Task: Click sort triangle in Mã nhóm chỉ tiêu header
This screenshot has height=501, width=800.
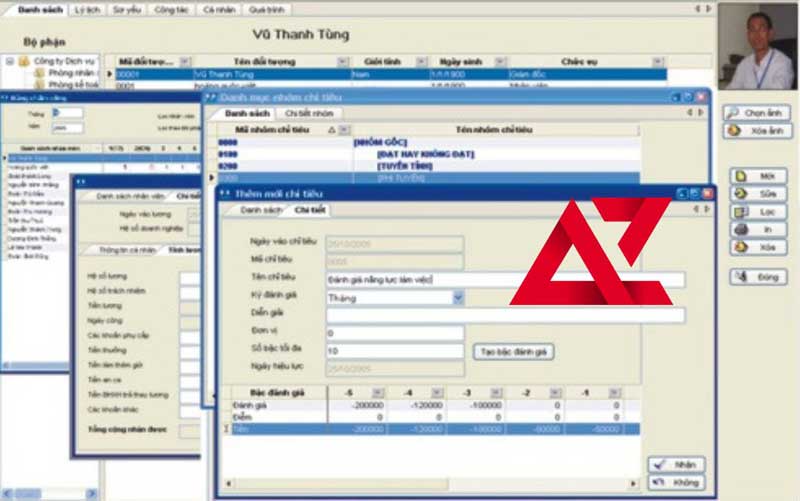Action: point(332,130)
